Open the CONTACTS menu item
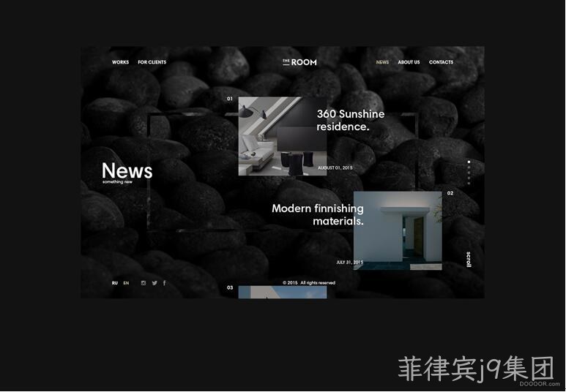 point(441,62)
